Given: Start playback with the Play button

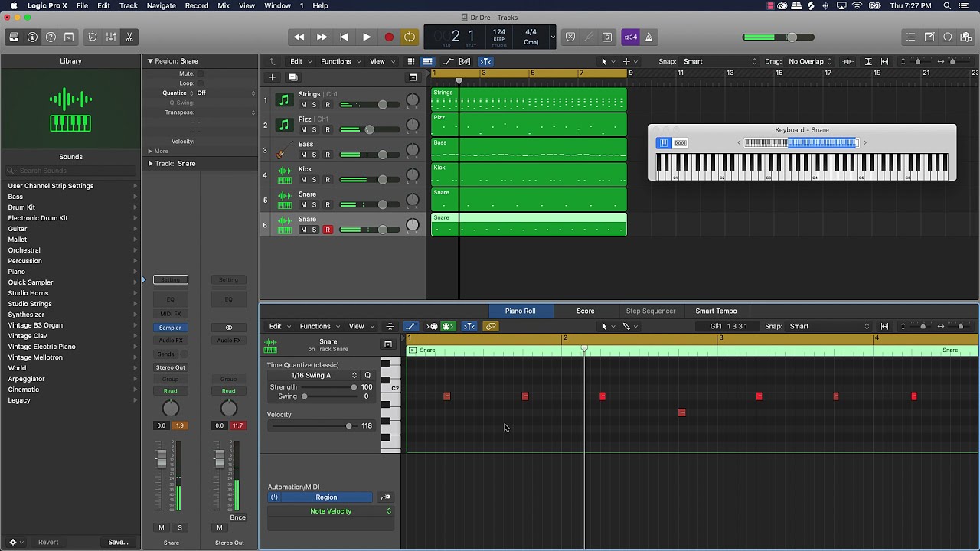Looking at the screenshot, I should tap(367, 37).
